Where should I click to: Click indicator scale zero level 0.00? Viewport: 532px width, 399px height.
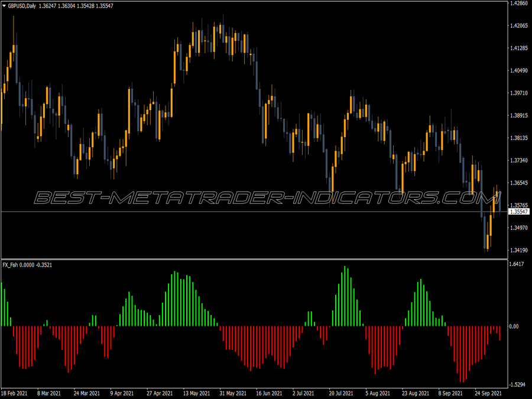(x=514, y=326)
